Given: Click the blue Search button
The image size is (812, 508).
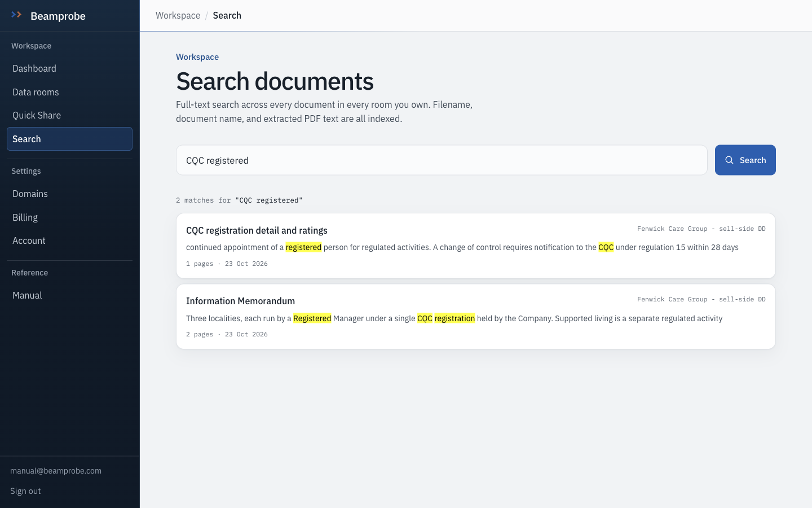Looking at the screenshot, I should (x=745, y=160).
